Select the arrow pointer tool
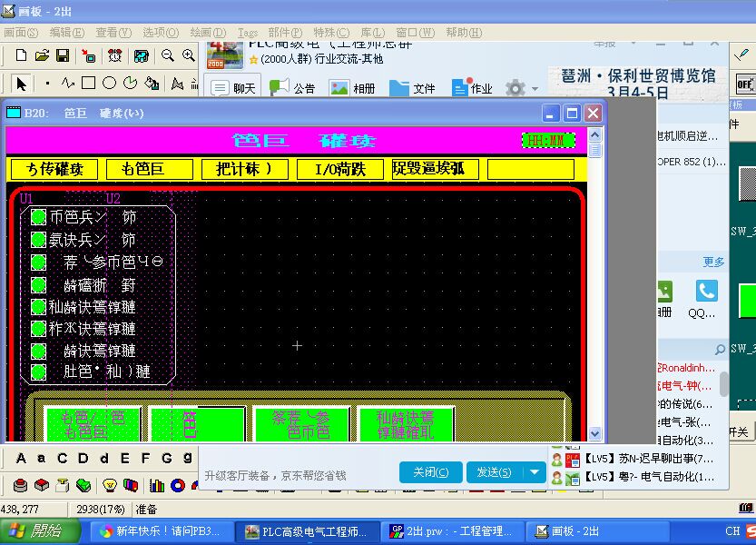Viewport: 756px width, 545px height. click(x=21, y=84)
